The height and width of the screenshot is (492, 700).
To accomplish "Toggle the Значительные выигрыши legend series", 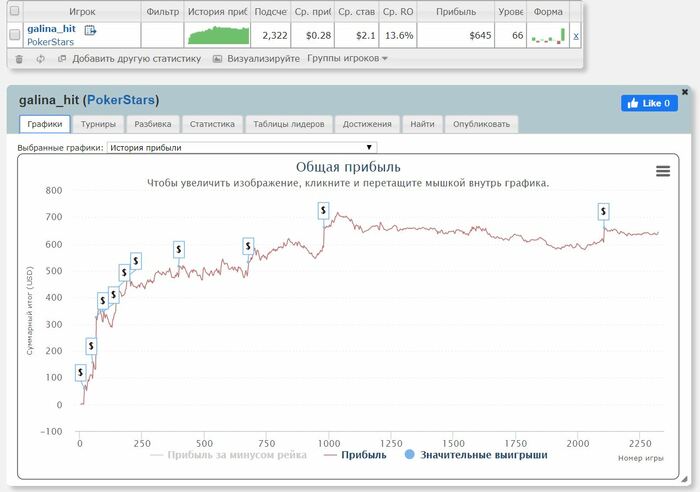I will click(x=476, y=455).
